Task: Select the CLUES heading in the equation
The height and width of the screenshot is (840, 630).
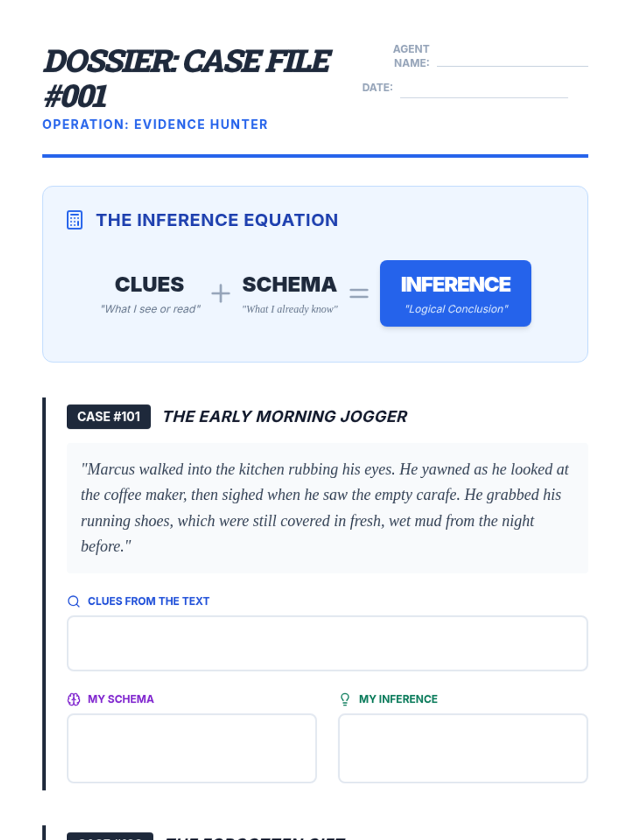Action: 150,285
